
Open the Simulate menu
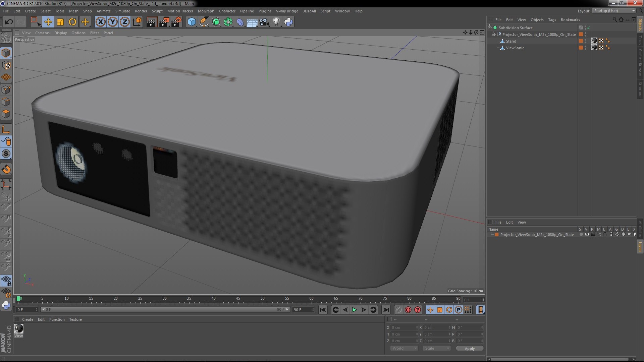[123, 11]
